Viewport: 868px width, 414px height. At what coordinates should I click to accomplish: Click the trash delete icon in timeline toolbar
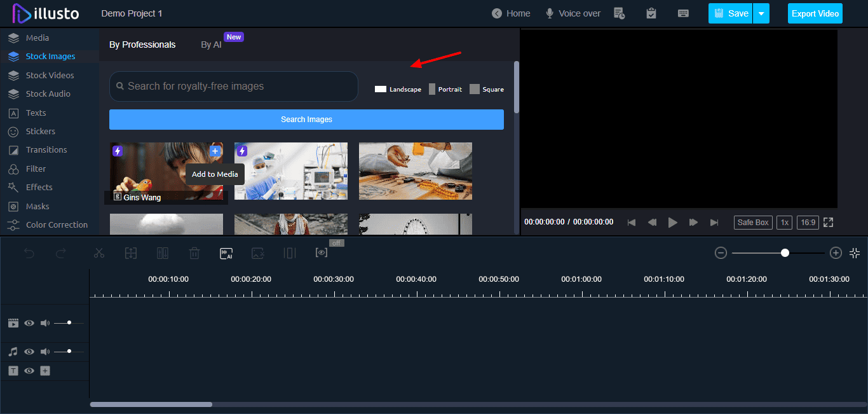coord(194,253)
